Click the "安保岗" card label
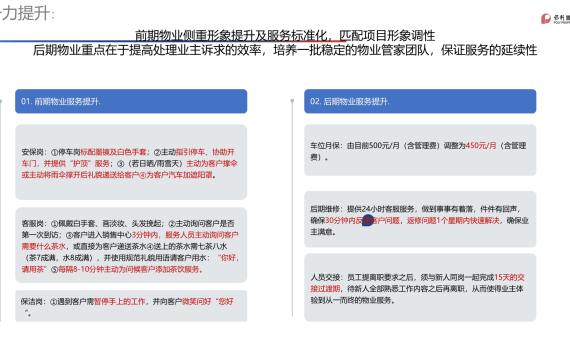 click(x=32, y=152)
